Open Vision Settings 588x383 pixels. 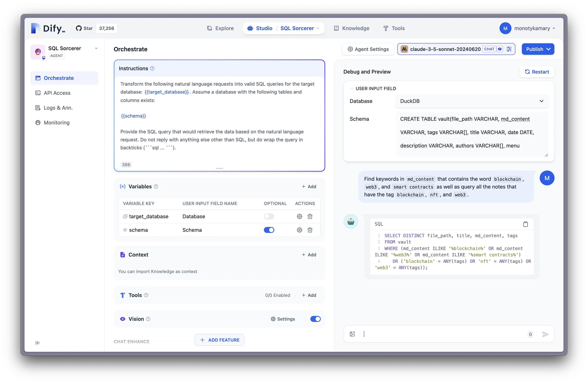283,319
